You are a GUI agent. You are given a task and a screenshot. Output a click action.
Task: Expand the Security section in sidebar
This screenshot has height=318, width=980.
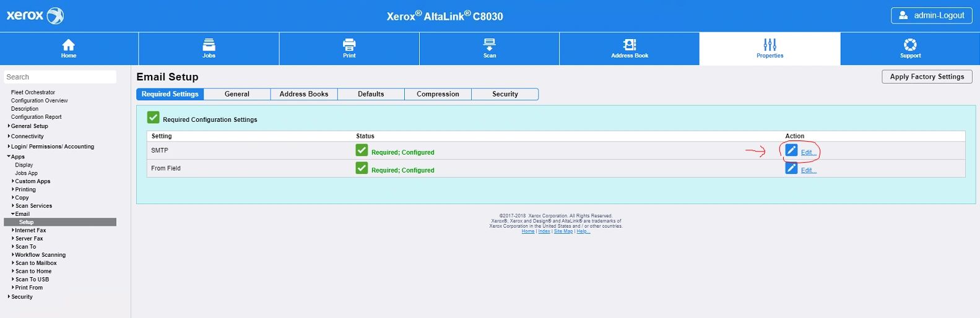22,297
